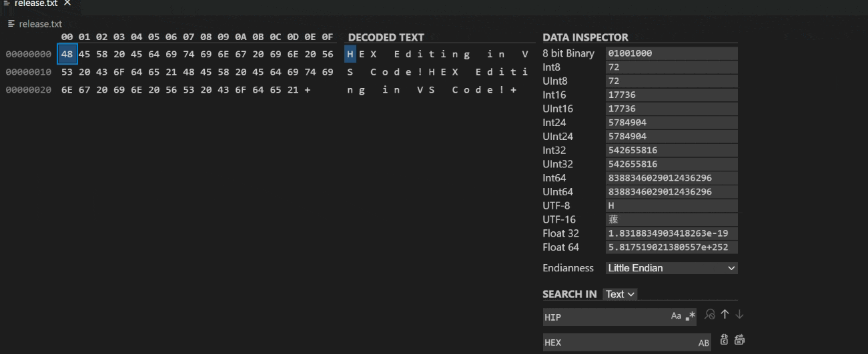Click the Replace single match icon
This screenshot has height=354, width=868.
point(724,340)
